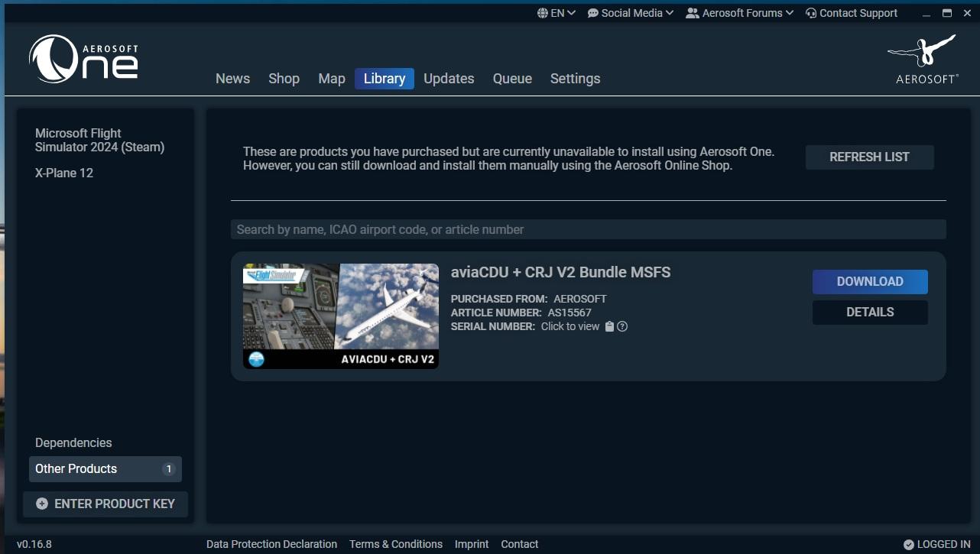980x554 pixels.
Task: Click the Aerosoft brand logo top right
Action: 922,58
